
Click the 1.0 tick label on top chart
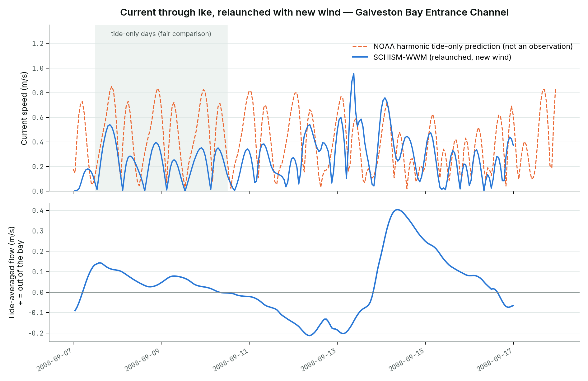point(38,68)
